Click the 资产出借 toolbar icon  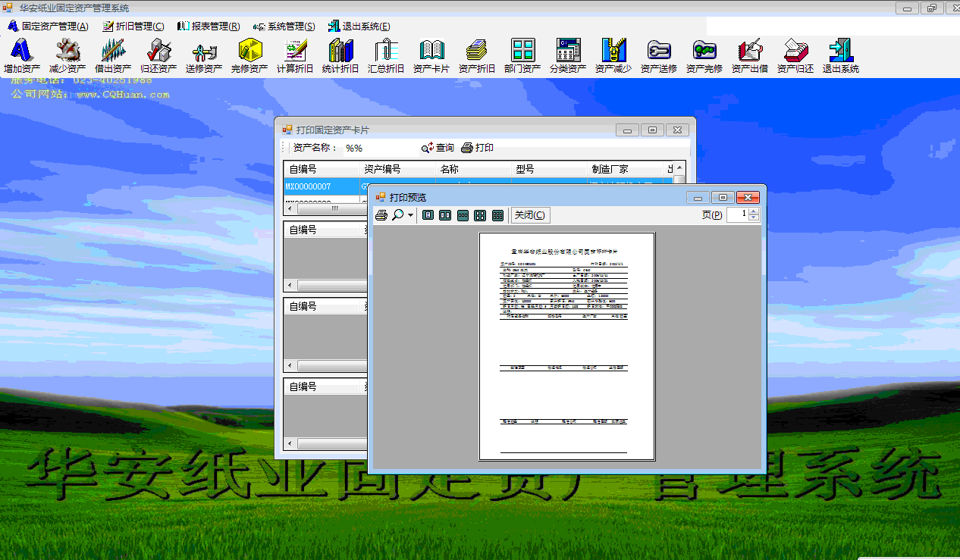tap(750, 56)
